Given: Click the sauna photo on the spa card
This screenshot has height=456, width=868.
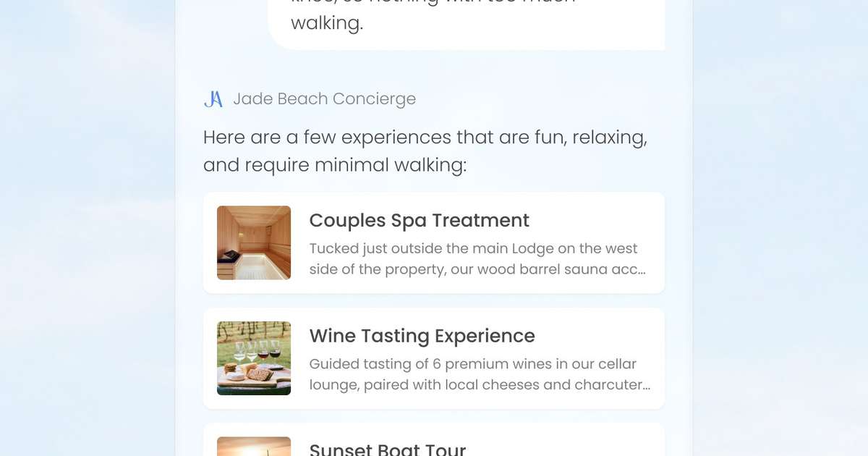Looking at the screenshot, I should point(254,242).
